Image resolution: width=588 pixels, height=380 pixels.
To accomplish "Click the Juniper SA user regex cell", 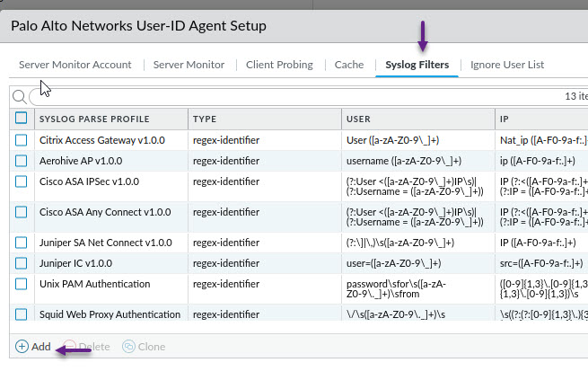I will click(x=400, y=243).
